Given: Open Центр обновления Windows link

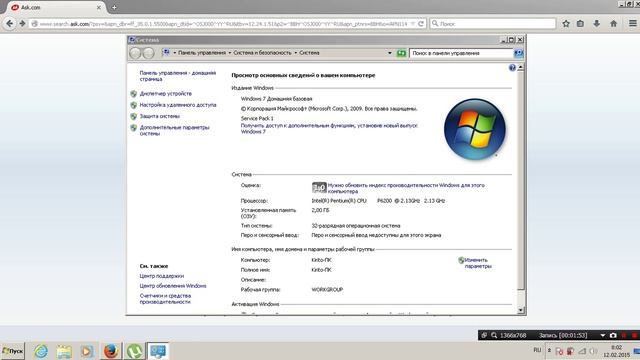Looking at the screenshot, I should click(173, 286).
